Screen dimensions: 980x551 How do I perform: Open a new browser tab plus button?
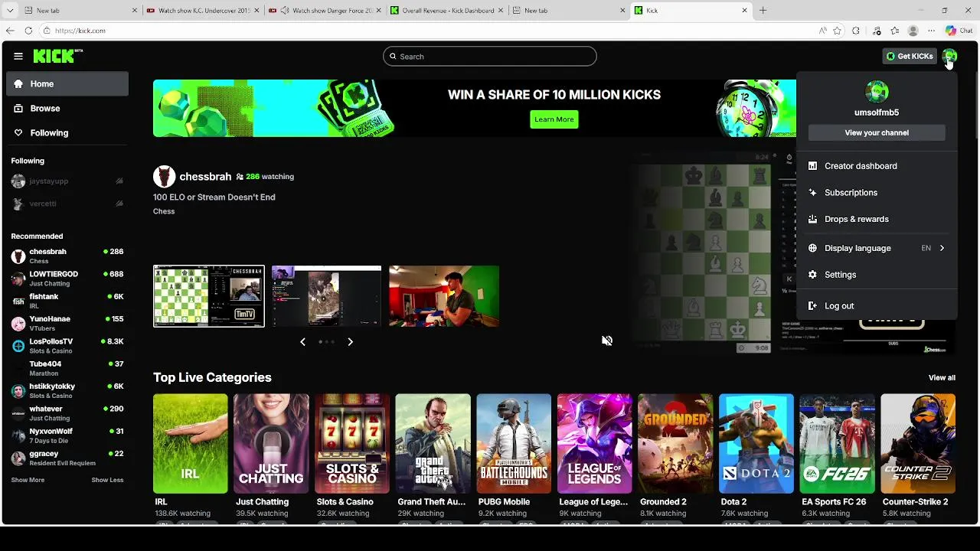(x=763, y=11)
